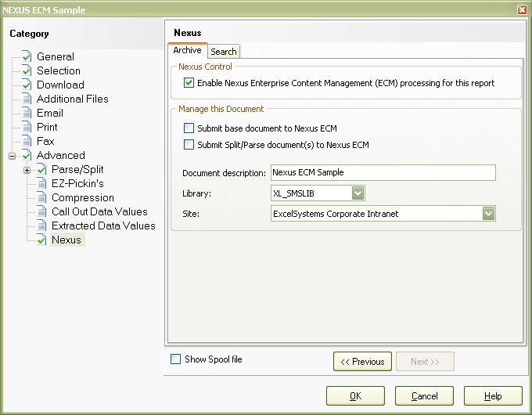Open the Site dropdown arrow
Viewport: 532px width, 415px height.
[x=488, y=214]
